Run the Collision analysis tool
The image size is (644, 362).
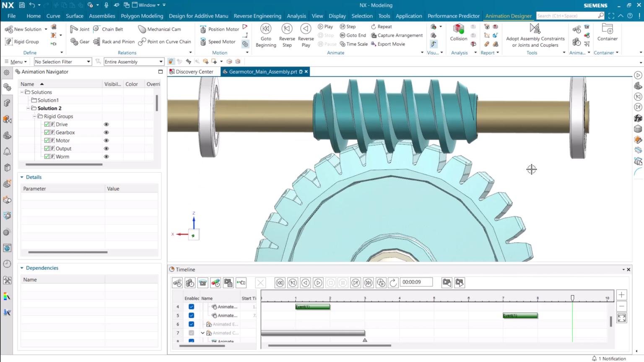459,32
